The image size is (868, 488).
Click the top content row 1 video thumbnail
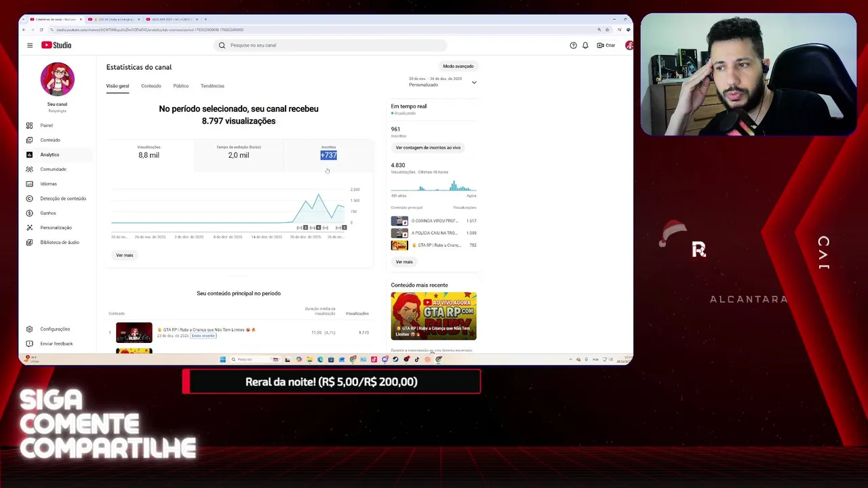[x=134, y=333]
